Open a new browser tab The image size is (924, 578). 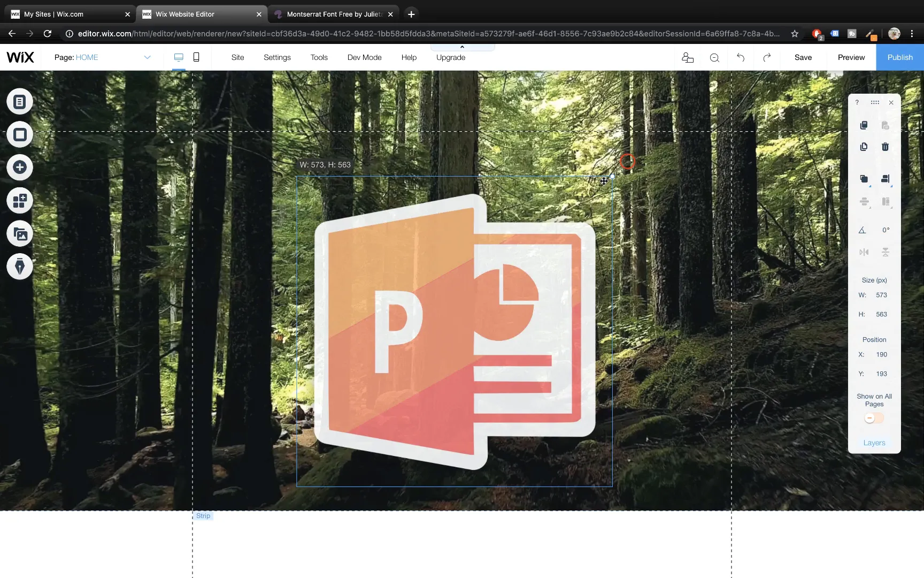pyautogui.click(x=411, y=14)
